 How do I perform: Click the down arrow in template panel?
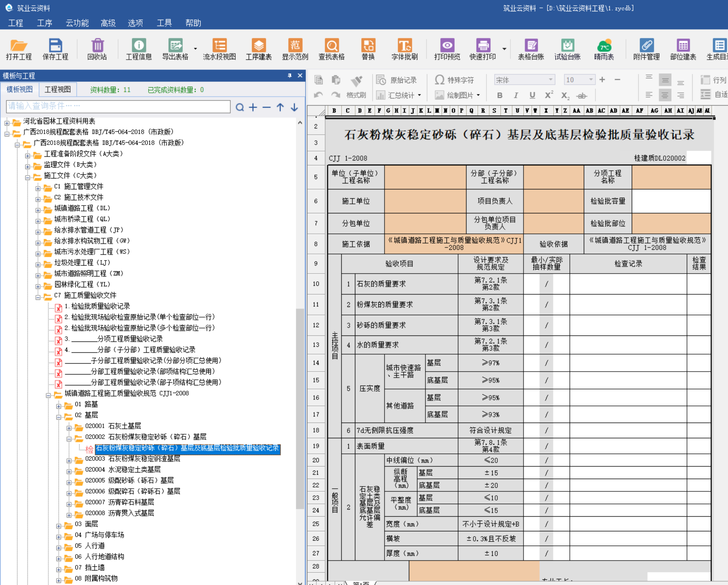294,107
